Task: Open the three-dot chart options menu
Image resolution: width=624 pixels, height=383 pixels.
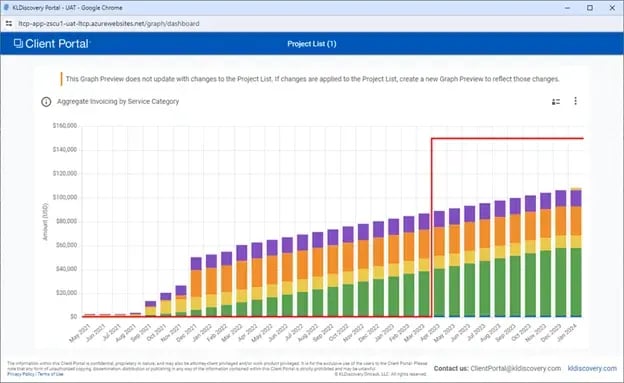Action: point(575,101)
